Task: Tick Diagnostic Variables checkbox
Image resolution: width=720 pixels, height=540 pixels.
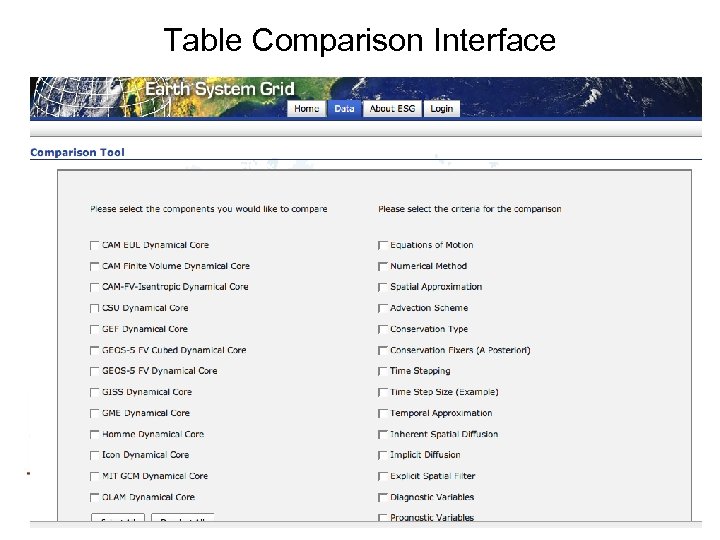Action: [x=383, y=497]
